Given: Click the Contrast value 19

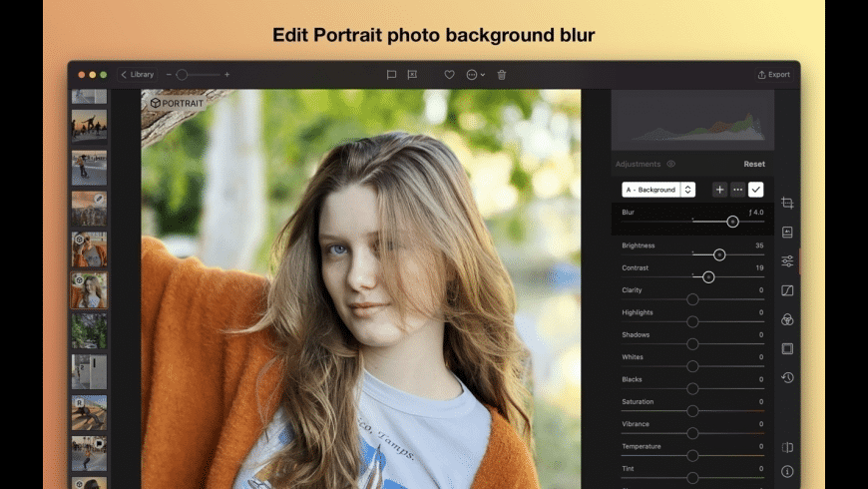Looking at the screenshot, I should (759, 267).
